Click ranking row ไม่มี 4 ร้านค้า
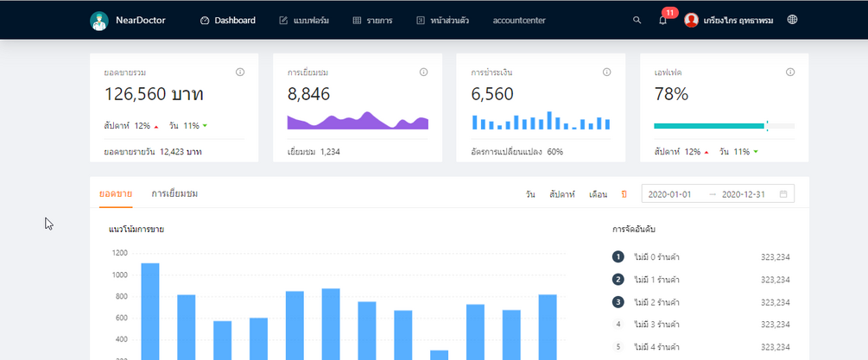 (x=700, y=347)
